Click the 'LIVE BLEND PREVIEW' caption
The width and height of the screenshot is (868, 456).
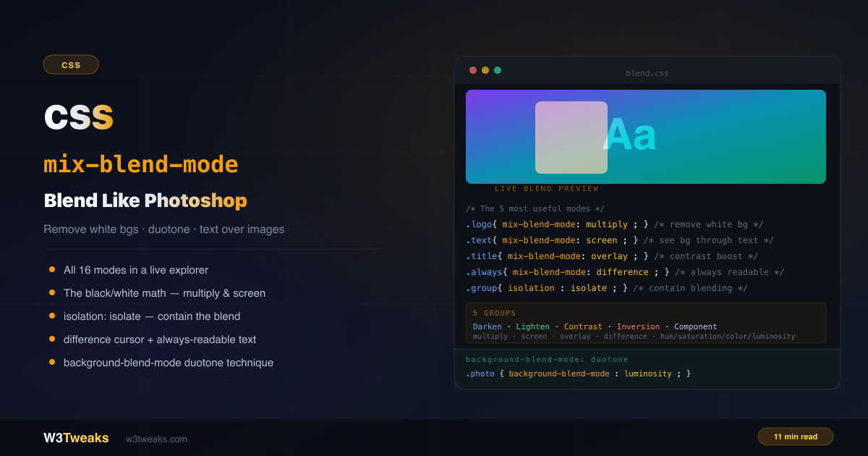547,189
